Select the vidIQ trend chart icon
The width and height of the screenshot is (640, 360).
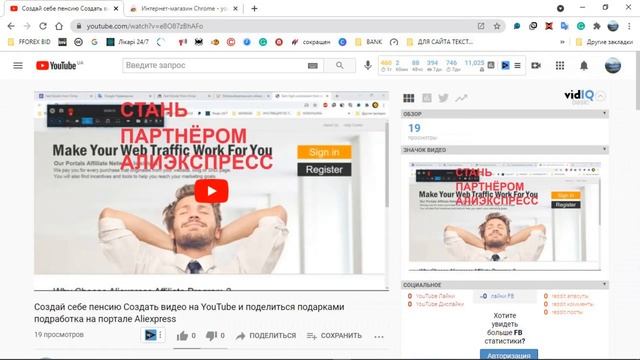462,98
